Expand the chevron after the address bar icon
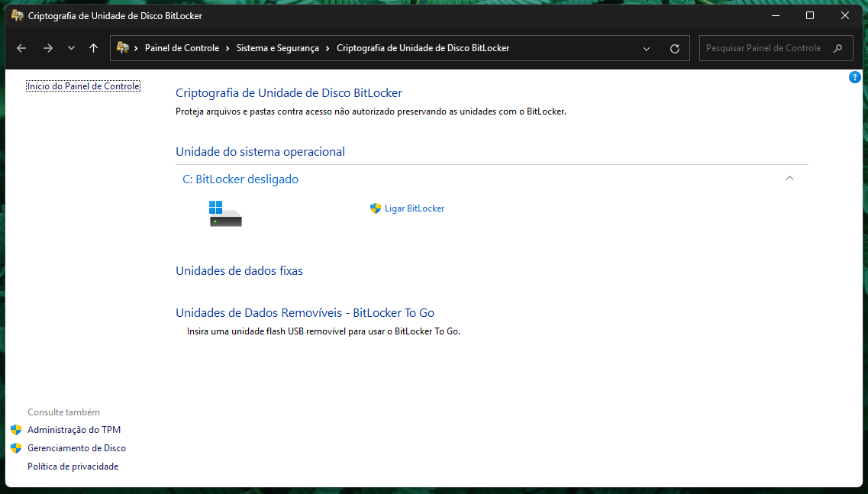Image resolution: width=868 pixels, height=494 pixels. click(x=136, y=48)
